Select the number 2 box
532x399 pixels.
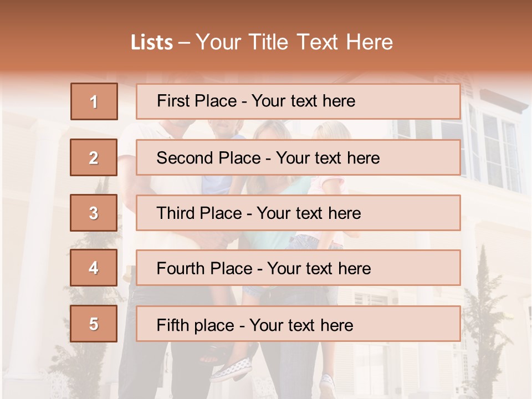[x=94, y=157]
